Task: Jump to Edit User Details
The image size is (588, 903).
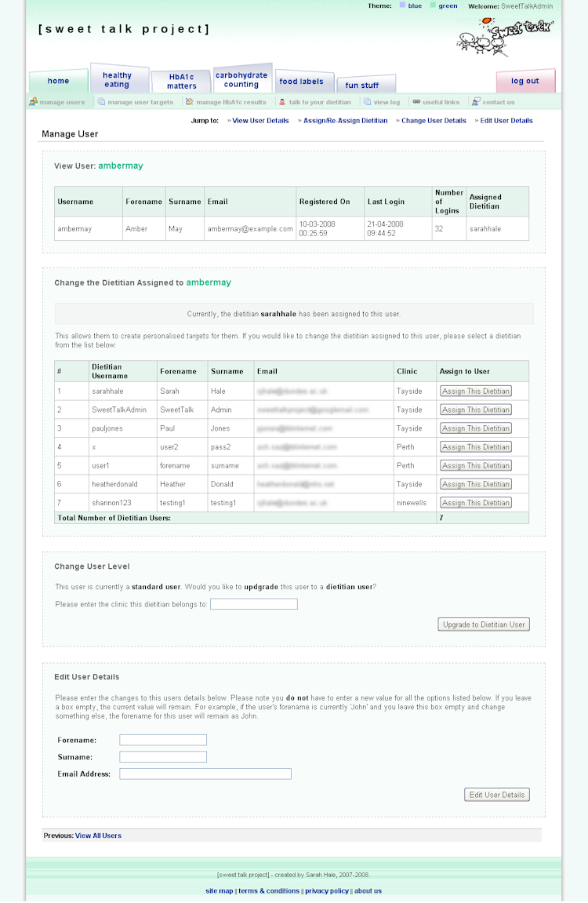Action: click(x=506, y=121)
